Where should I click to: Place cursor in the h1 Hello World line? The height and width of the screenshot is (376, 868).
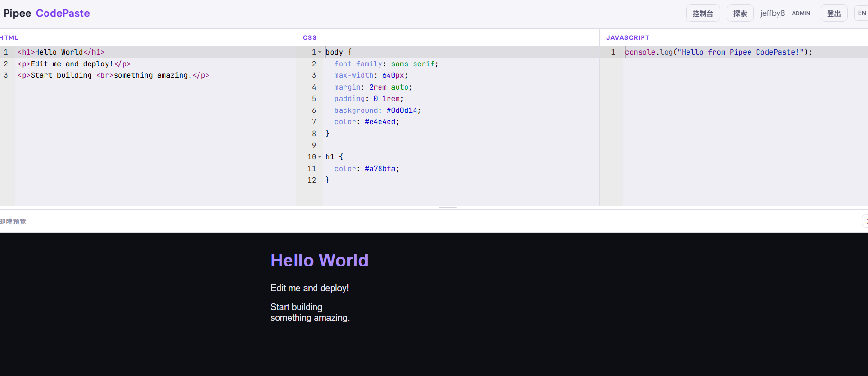(61, 52)
